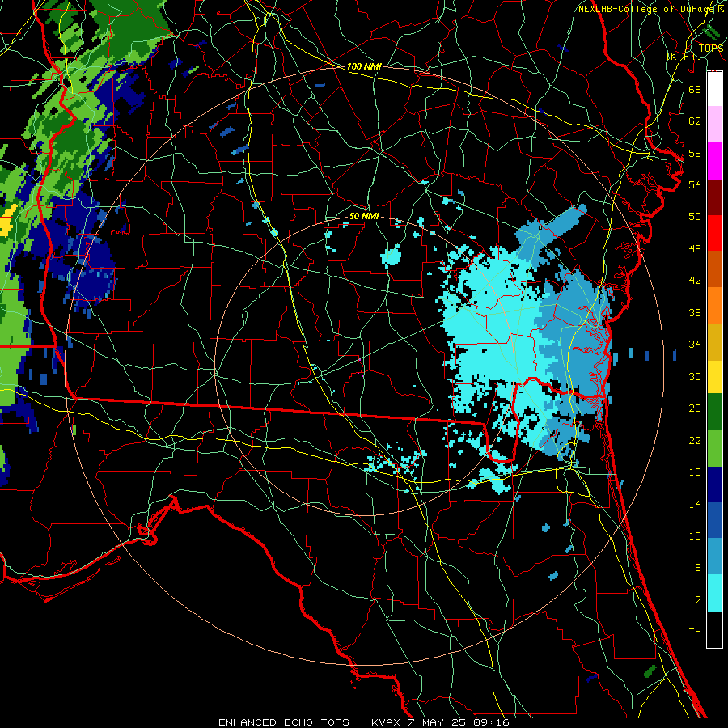Click the "66" legend value
Screen dimensions: 728x728
click(x=695, y=89)
